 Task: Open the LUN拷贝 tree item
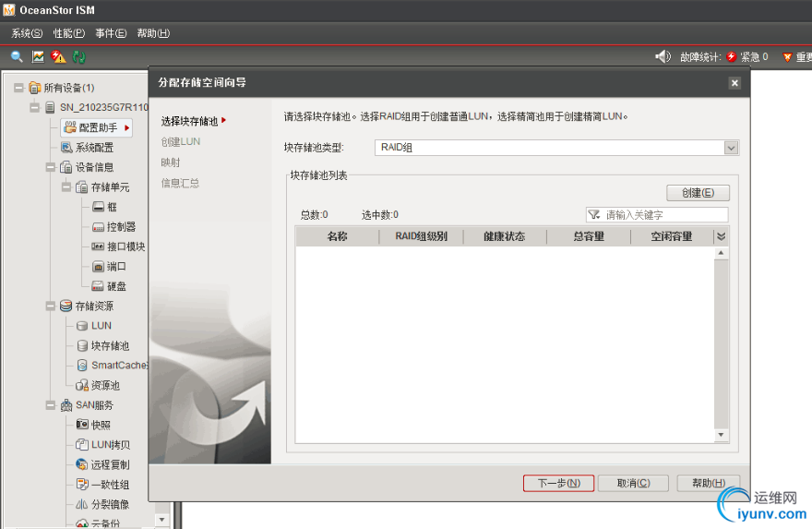click(x=102, y=445)
